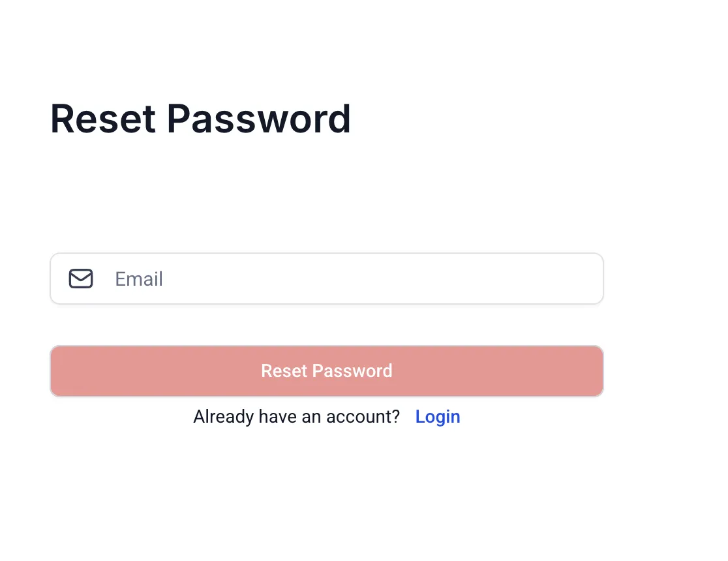Screen dimensions: 728x561
Task: Click the "Already have an account?" text
Action: [296, 417]
